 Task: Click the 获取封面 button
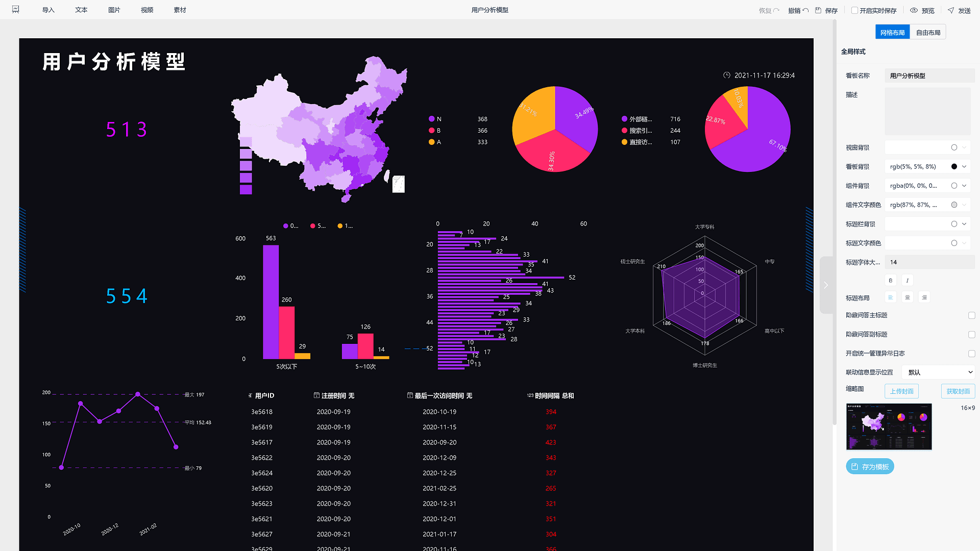tap(958, 391)
